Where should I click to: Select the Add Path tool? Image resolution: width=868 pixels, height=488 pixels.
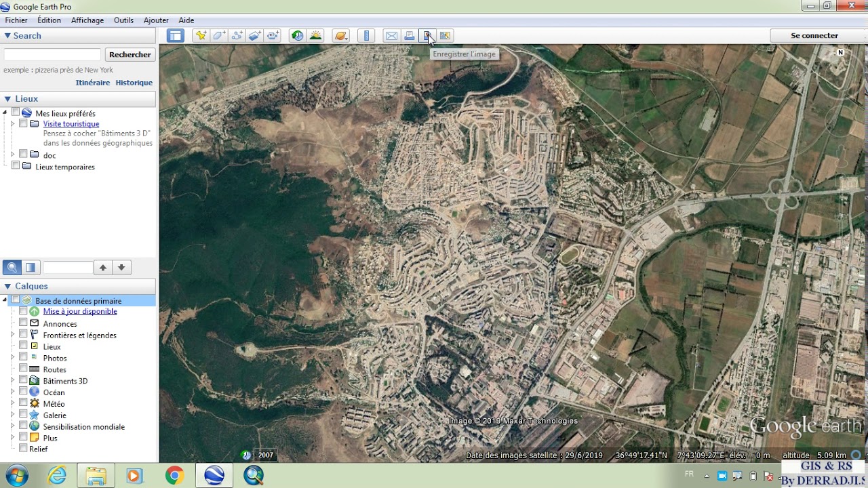tap(237, 36)
